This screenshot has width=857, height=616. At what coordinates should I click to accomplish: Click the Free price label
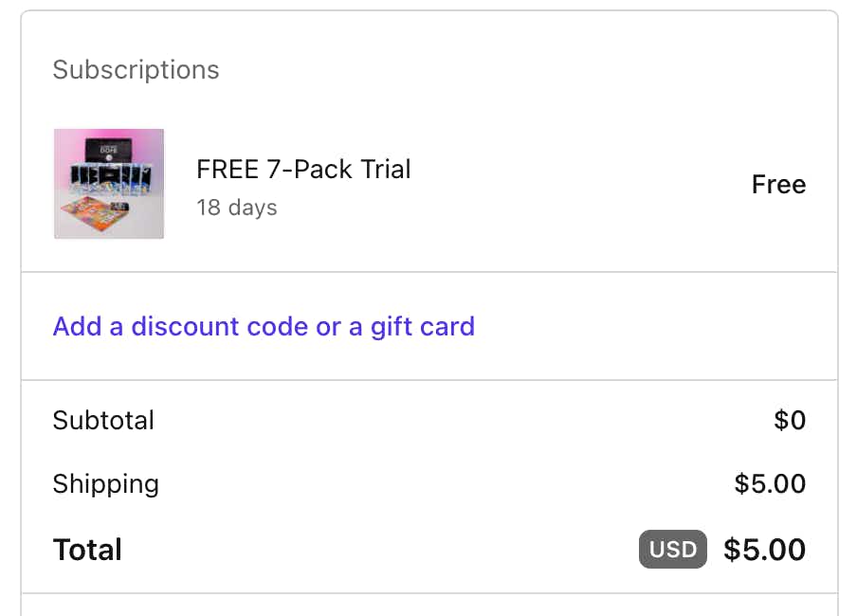tap(779, 184)
